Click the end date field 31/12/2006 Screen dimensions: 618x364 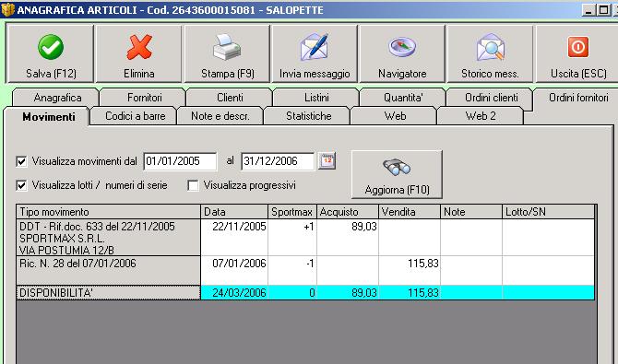point(278,161)
